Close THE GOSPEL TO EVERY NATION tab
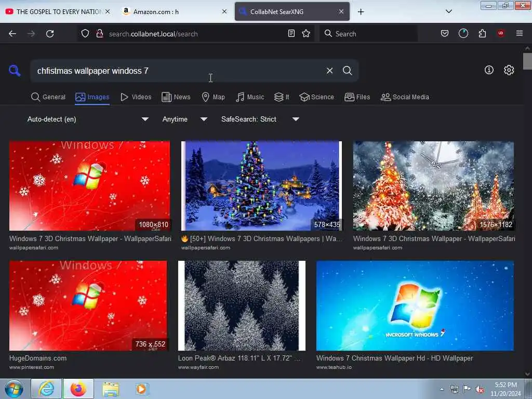The image size is (532, 399). (108, 11)
